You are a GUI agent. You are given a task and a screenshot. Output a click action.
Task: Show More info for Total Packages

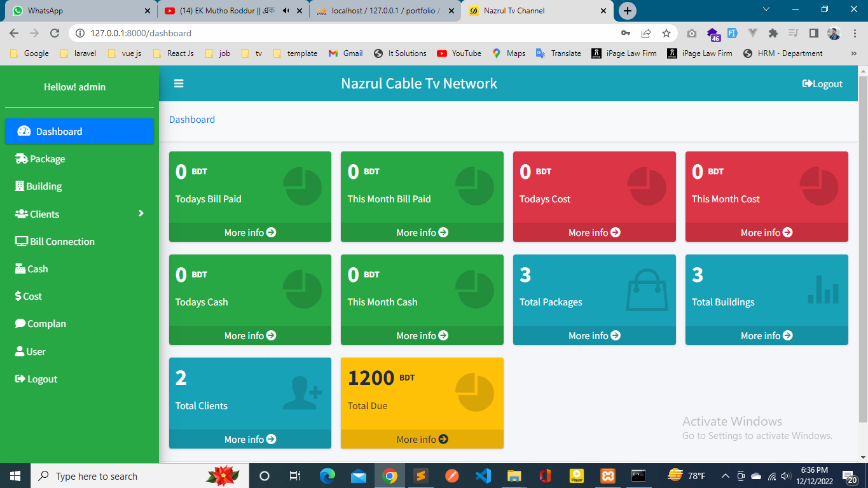coord(595,336)
